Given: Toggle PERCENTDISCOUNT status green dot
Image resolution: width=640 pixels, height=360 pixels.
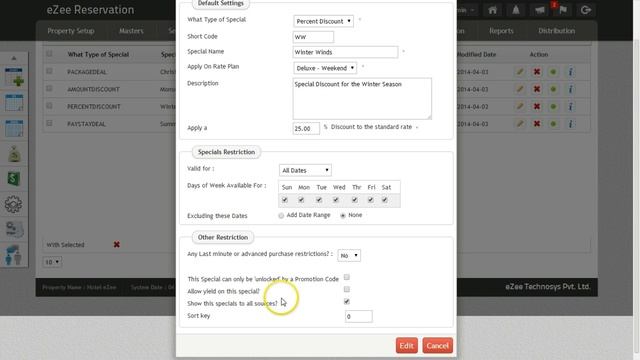Looking at the screenshot, I should coord(553,107).
